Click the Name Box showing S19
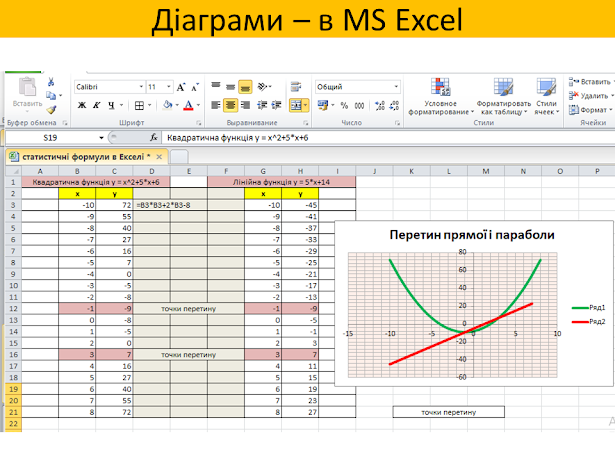615x461 pixels. click(50, 138)
